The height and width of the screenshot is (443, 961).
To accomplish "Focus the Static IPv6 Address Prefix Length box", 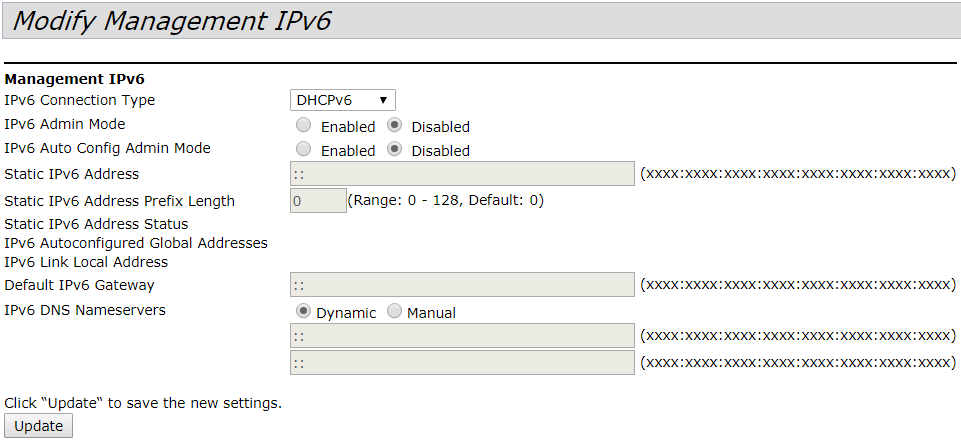I will tap(318, 200).
